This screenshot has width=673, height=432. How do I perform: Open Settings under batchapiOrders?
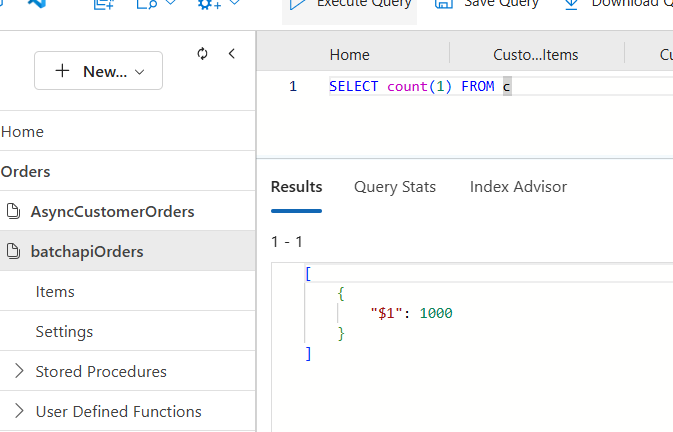[127, 331]
